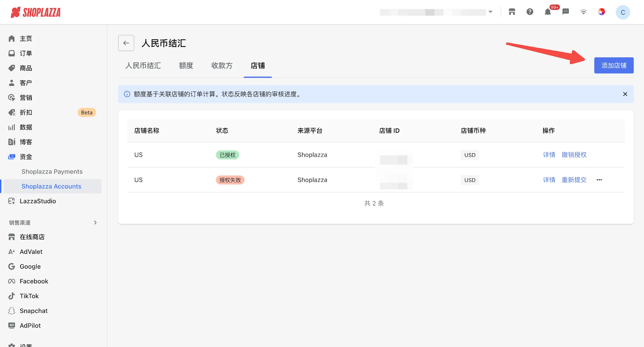Open the storefront shop icon in header
644x347 pixels.
[x=512, y=12]
